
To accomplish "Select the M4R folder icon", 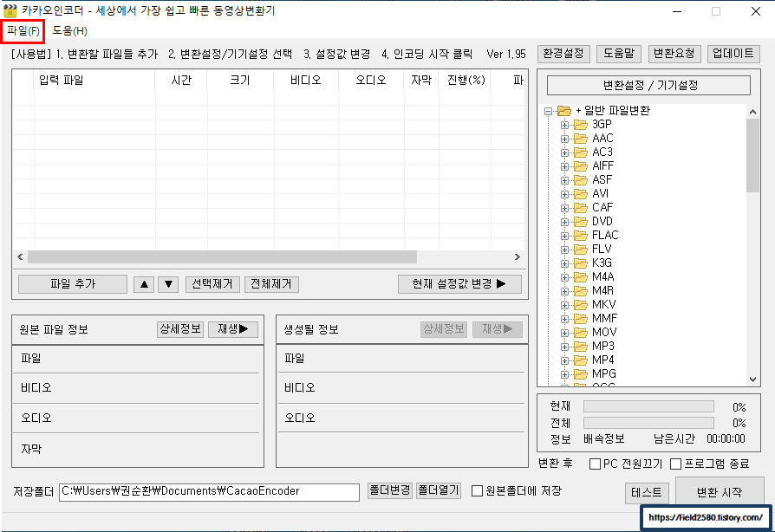I will coord(580,291).
